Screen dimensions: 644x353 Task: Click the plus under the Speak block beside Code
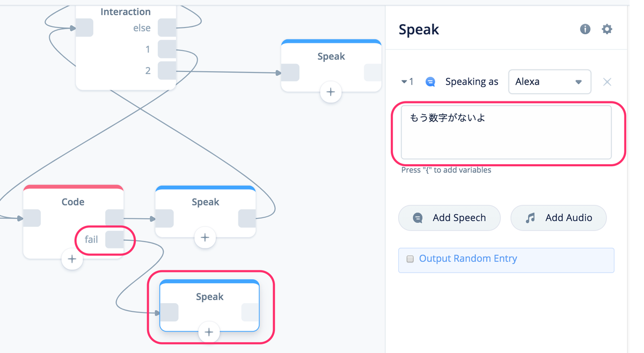coord(204,238)
